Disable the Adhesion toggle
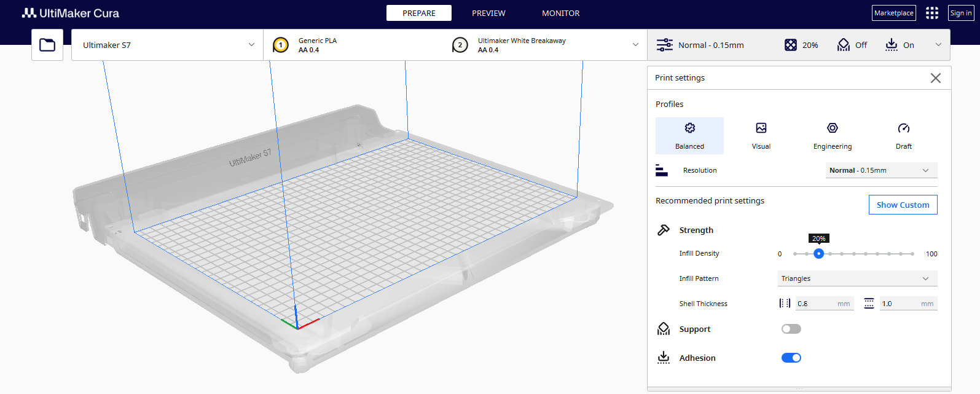980x394 pixels. tap(791, 358)
